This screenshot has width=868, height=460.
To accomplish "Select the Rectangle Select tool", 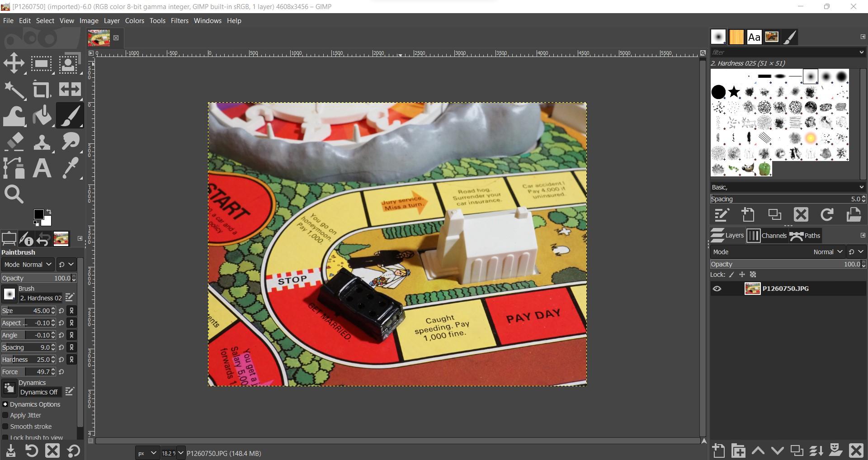I will click(x=42, y=63).
